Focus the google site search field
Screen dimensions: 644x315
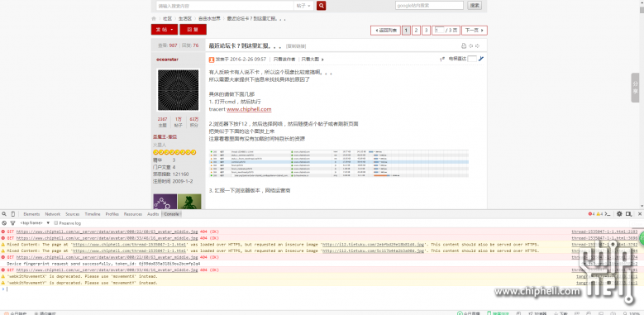click(x=430, y=5)
